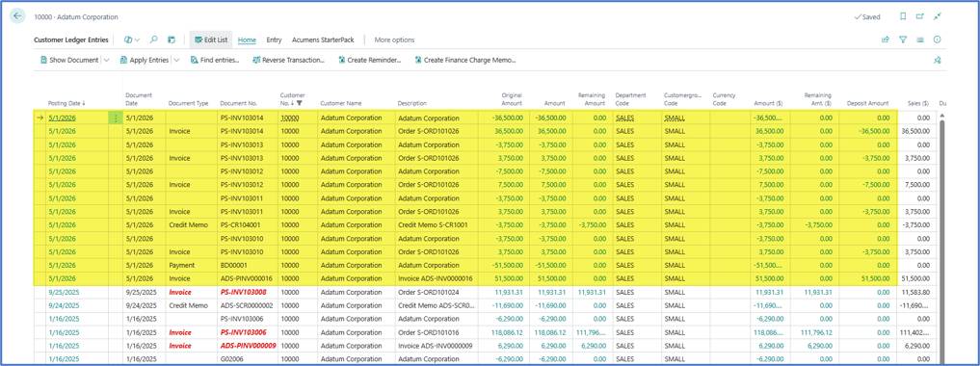Open the Acumens StarterPack tab
This screenshot has height=366, width=980.
pos(323,39)
